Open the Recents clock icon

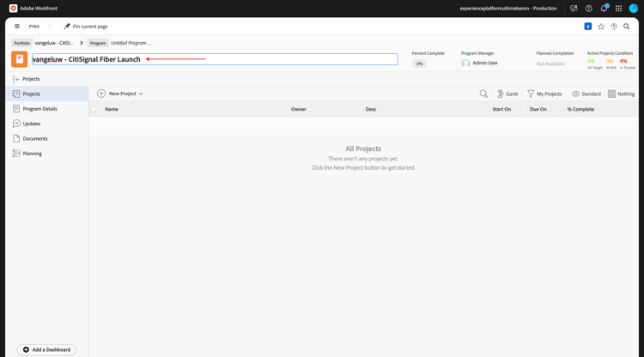614,27
